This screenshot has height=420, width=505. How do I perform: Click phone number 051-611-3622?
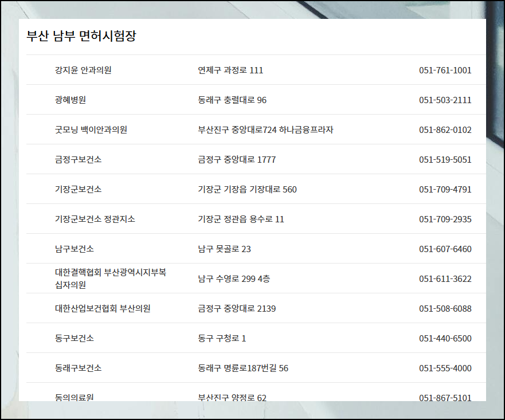[x=445, y=278]
